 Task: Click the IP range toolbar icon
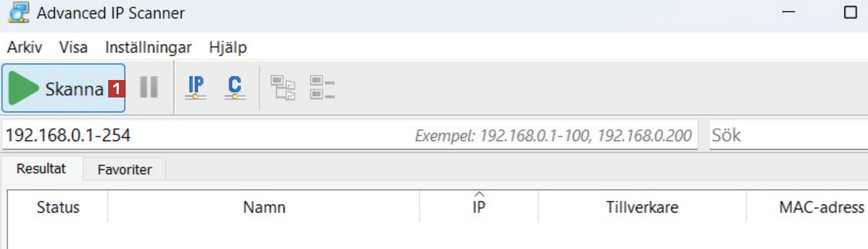[x=196, y=87]
